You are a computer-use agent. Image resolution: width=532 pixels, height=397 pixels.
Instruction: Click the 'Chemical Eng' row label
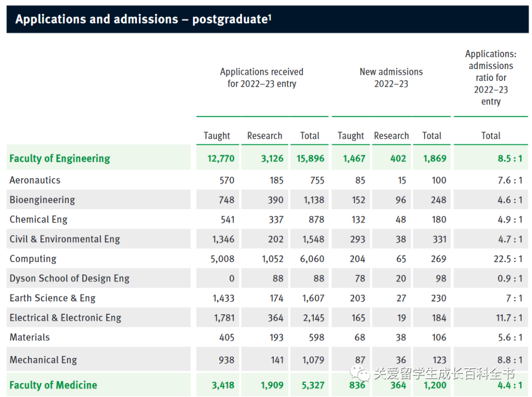[38, 220]
